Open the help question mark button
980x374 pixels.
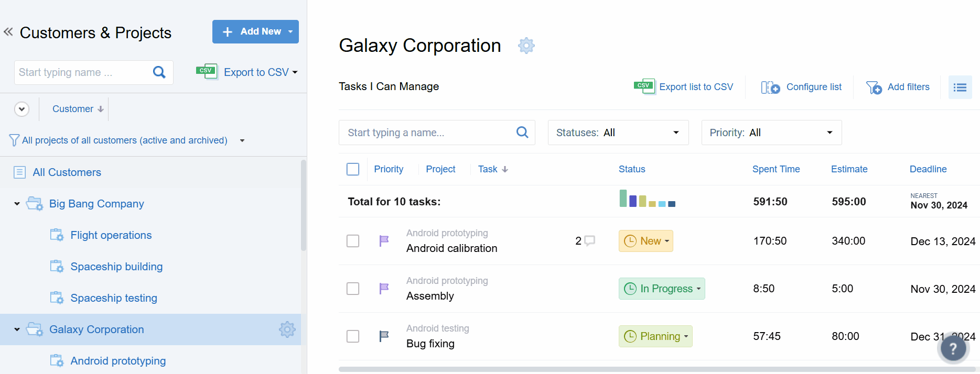(x=953, y=349)
